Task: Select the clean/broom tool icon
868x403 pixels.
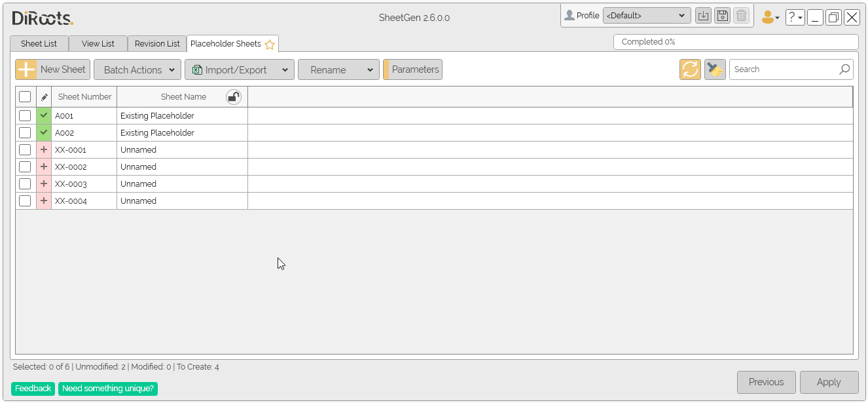Action: 714,69
